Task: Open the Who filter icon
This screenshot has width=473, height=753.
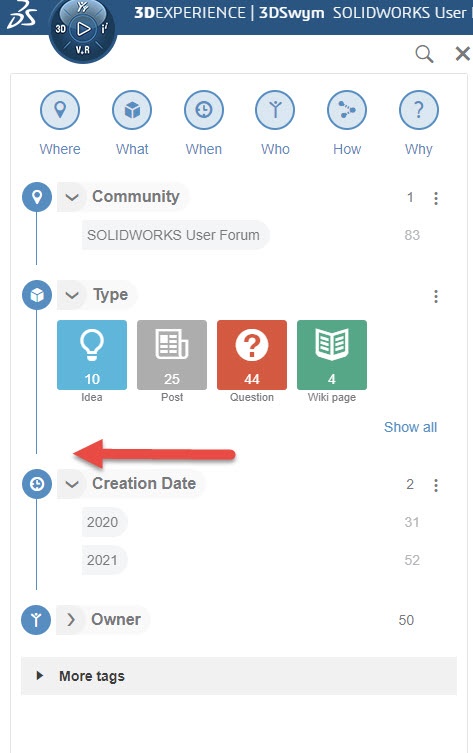Action: point(275,110)
